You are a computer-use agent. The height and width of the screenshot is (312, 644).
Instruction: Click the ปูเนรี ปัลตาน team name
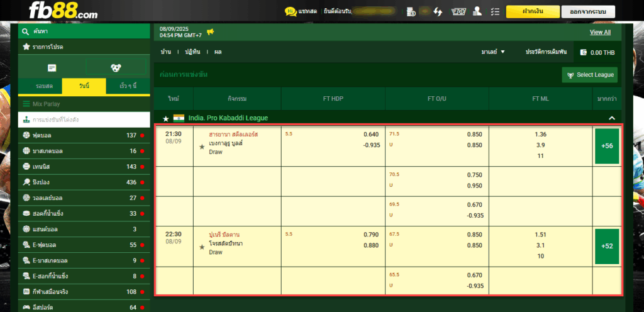click(225, 235)
